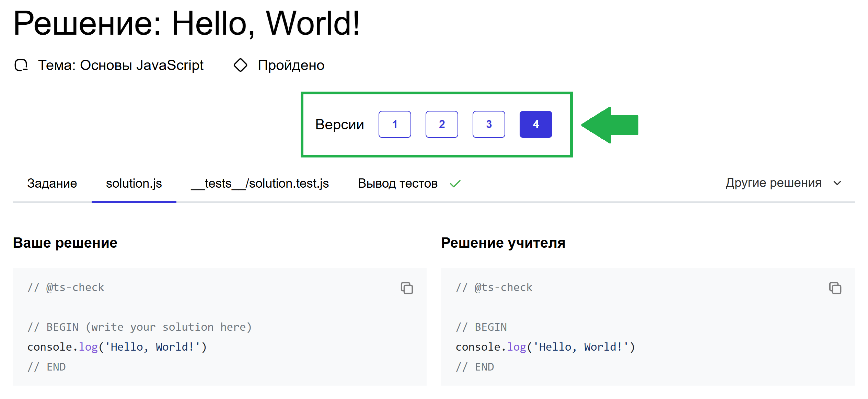This screenshot has width=868, height=399.
Task: Select version 2 of the solution
Action: point(441,124)
